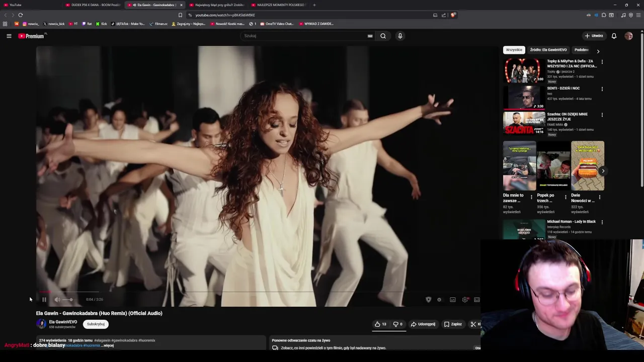Switch to Największy błąd przy grillu tab
Image resolution: width=644 pixels, height=362 pixels.
point(216,5)
